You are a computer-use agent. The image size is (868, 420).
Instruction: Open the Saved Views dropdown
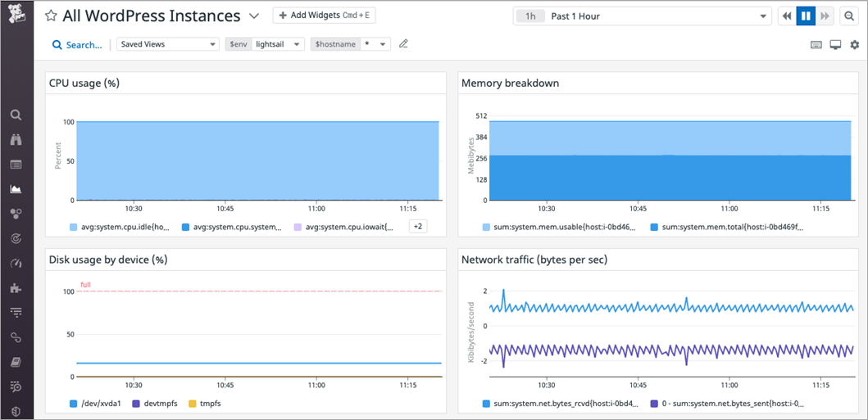click(168, 44)
